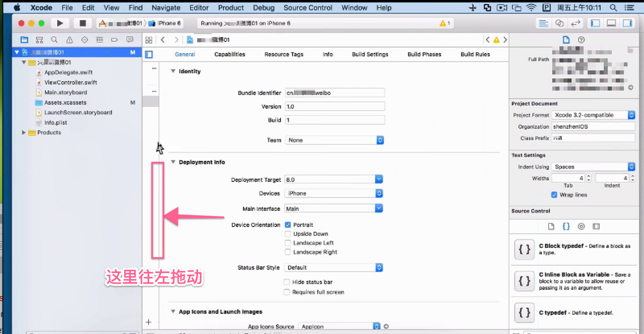Image resolution: width=644 pixels, height=334 pixels.
Task: Open the related items grid menu
Action: [x=149, y=40]
